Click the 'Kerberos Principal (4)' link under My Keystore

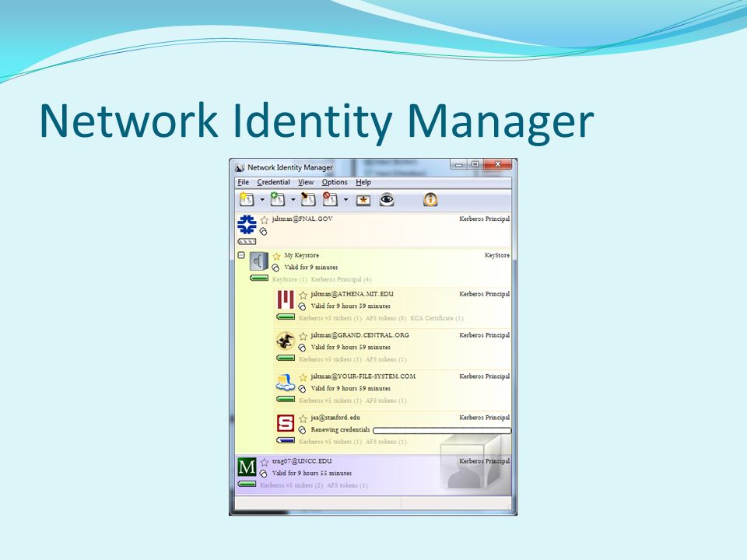341,279
